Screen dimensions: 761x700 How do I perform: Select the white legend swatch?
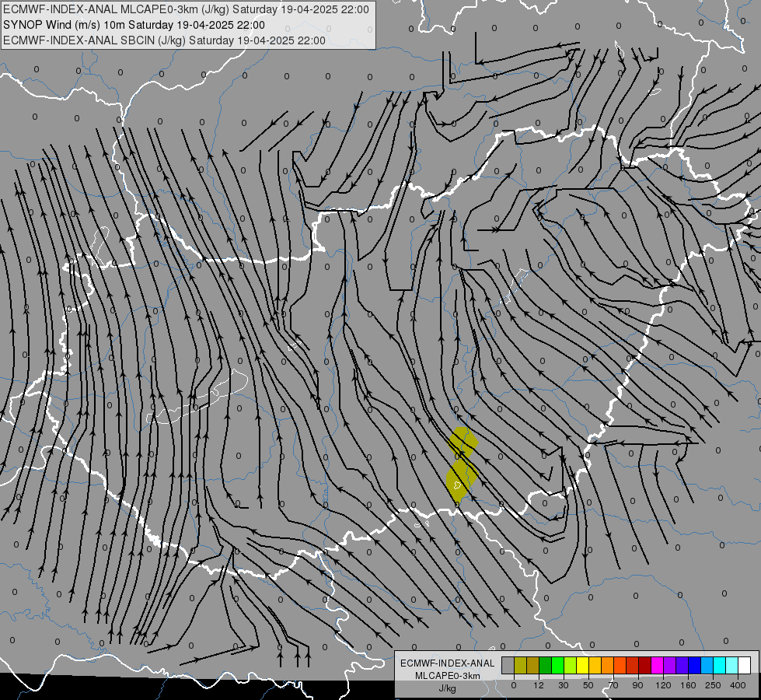point(745,665)
